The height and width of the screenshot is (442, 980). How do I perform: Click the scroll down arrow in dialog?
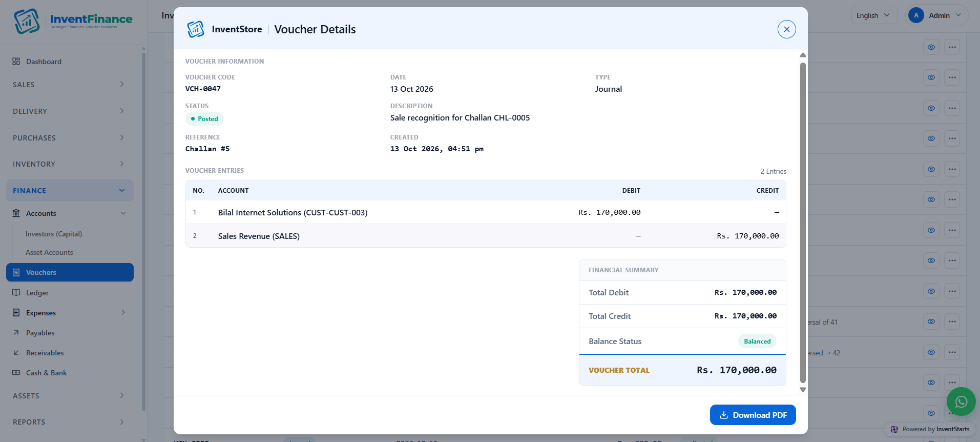point(803,390)
